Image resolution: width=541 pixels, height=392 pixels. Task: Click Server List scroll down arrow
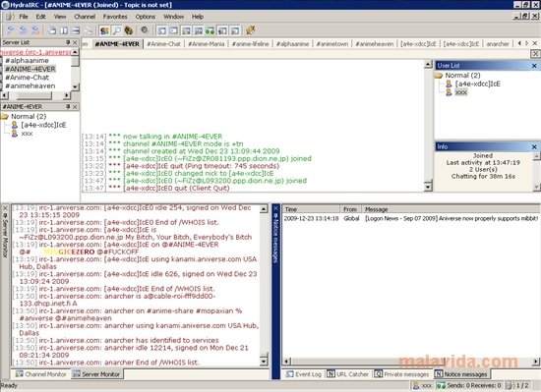pos(75,87)
